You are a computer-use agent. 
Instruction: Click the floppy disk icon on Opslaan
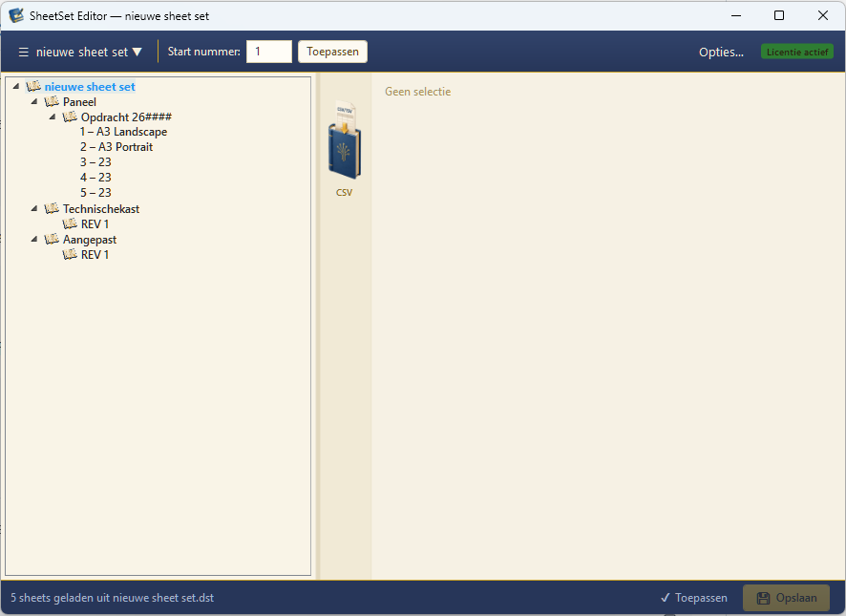763,598
